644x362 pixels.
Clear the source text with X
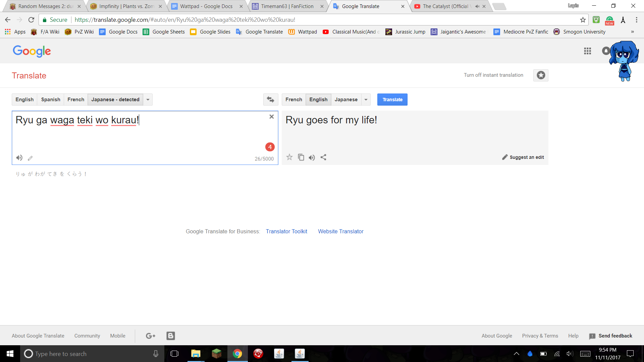(271, 117)
